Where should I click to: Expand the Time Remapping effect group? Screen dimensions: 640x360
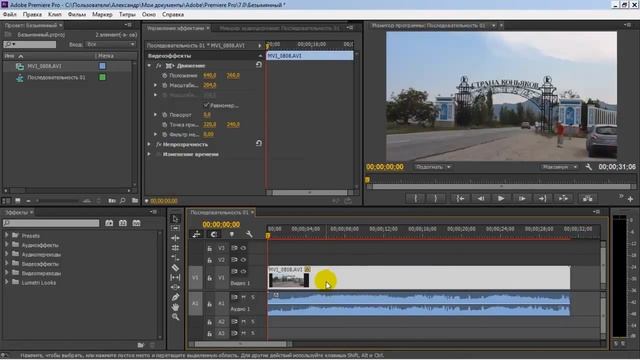tap(149, 154)
